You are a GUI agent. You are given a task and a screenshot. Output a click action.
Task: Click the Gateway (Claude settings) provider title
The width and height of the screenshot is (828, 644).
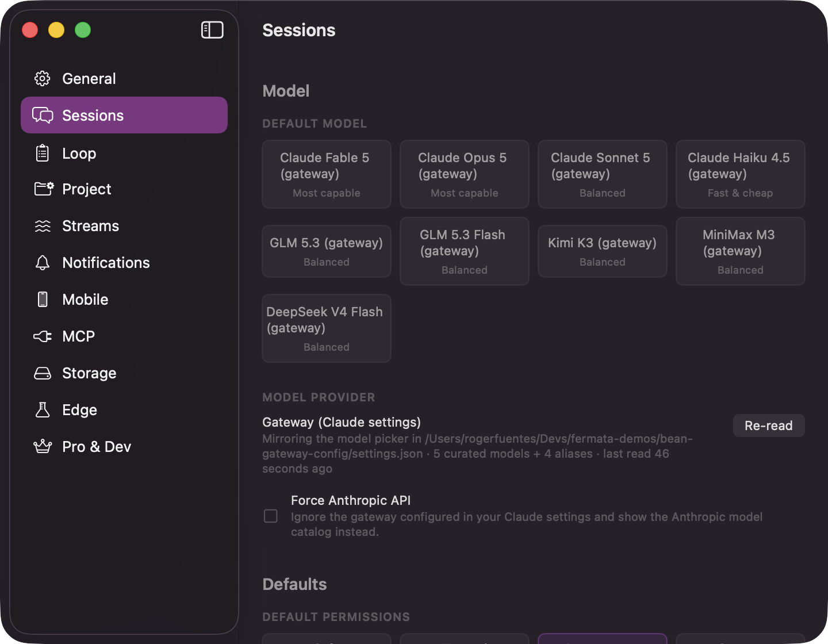click(342, 422)
